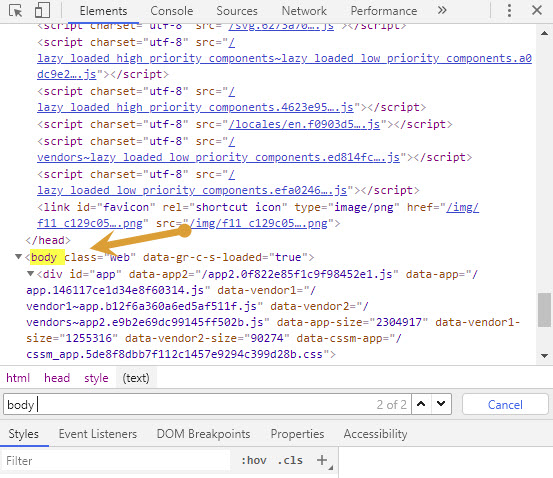553x478 pixels.
Task: Select (text) in the breadcrumb bar
Action: (136, 378)
